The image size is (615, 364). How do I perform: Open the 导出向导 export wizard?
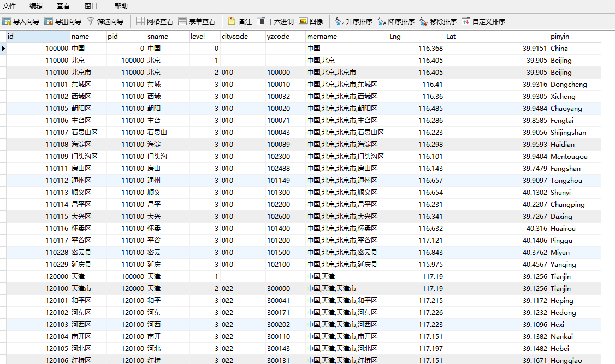pyautogui.click(x=63, y=21)
